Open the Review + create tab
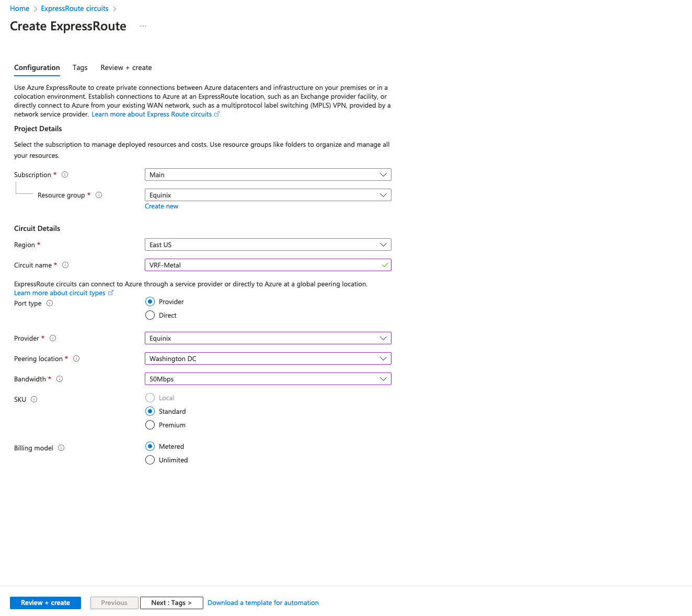This screenshot has height=616, width=692. tap(126, 67)
